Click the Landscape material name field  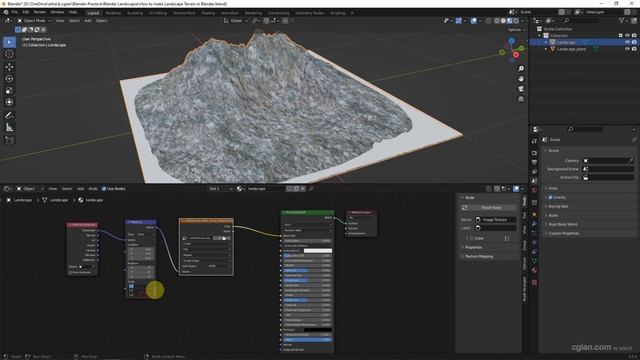point(265,189)
